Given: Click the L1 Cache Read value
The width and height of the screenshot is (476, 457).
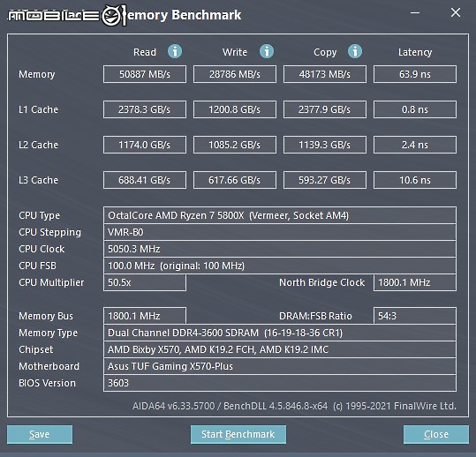Looking at the screenshot, I should coord(145,109).
